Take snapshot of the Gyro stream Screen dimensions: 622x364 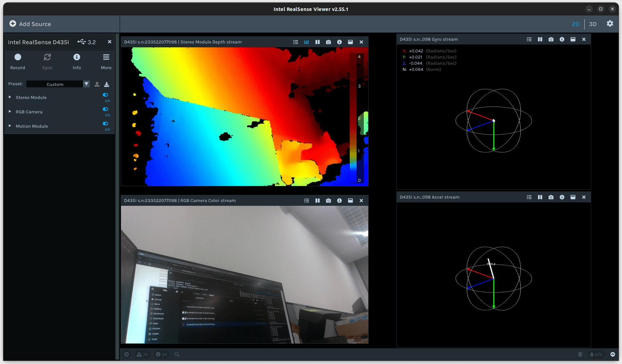551,39
